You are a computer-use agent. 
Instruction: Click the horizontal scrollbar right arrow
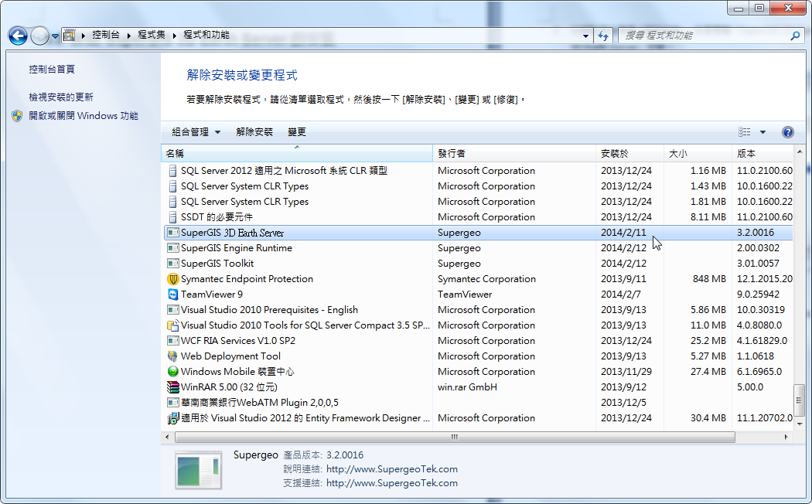pyautogui.click(x=786, y=438)
